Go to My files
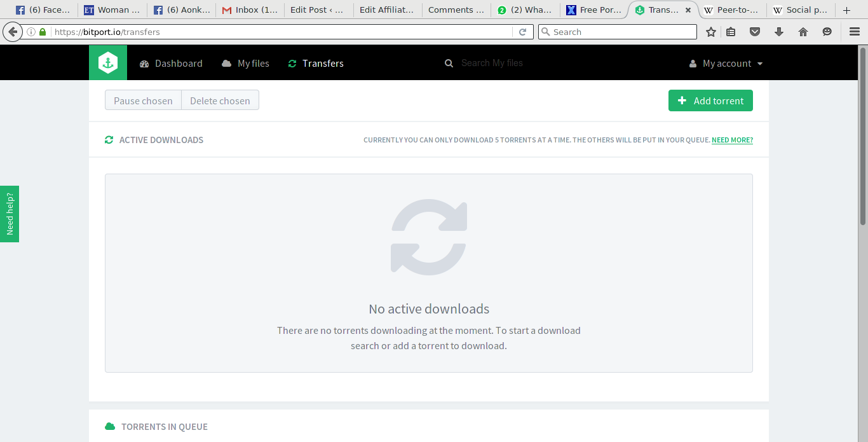868x442 pixels. [x=246, y=64]
